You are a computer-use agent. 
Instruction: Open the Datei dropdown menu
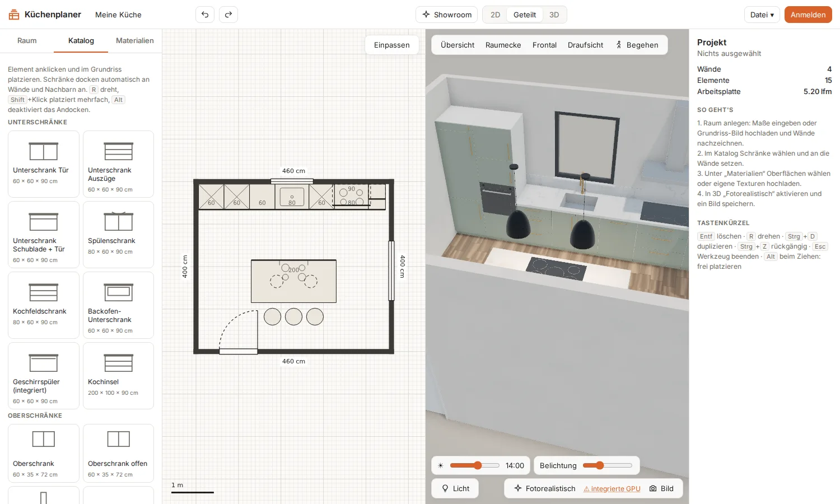(x=762, y=15)
